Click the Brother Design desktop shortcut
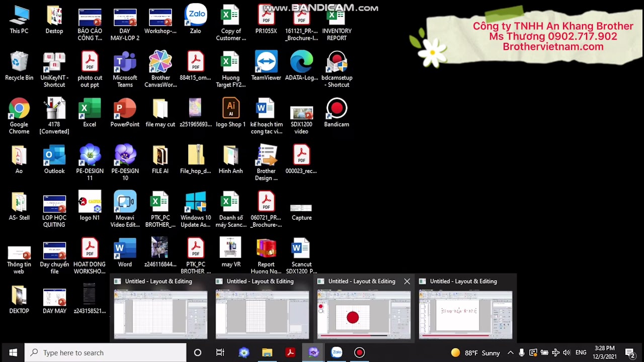Screen dimensions: 644x362 click(x=266, y=162)
